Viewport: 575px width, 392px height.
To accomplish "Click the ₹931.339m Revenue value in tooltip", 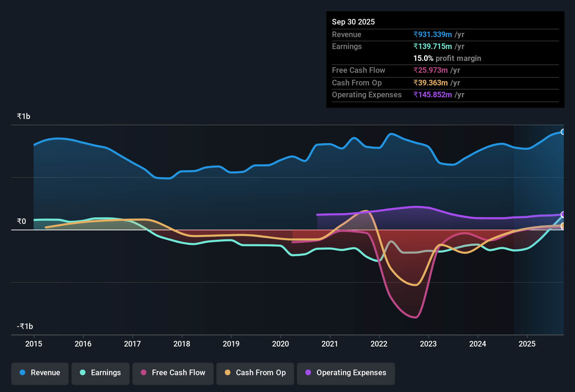I will click(432, 34).
